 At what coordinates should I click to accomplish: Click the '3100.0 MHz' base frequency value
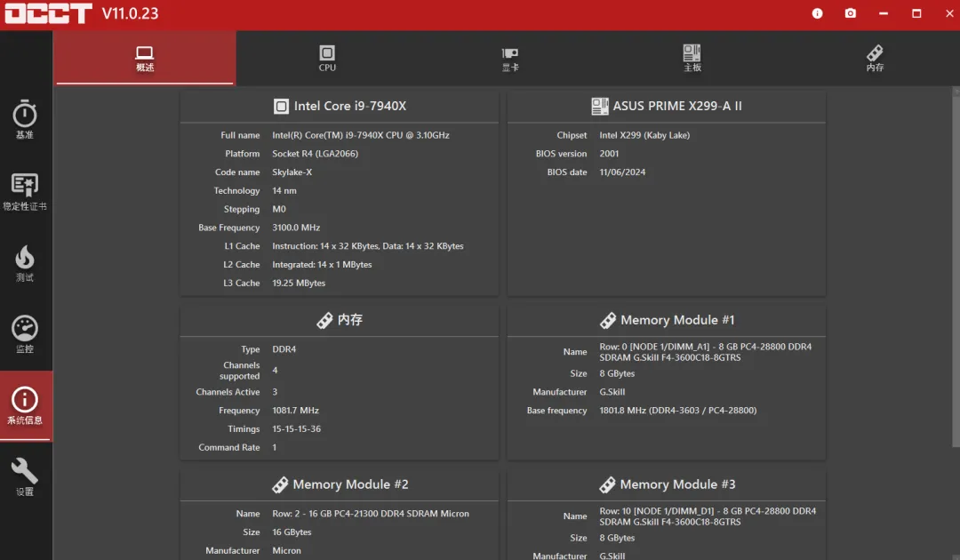point(296,227)
